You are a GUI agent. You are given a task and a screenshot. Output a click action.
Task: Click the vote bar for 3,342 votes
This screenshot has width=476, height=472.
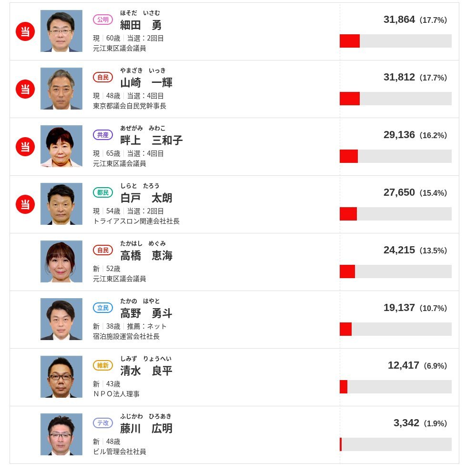pos(395,444)
